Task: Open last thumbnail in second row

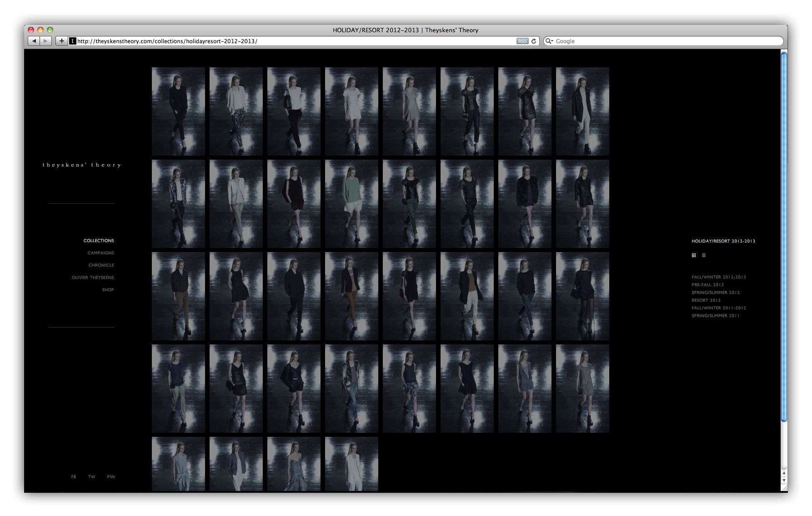Action: pyautogui.click(x=582, y=204)
